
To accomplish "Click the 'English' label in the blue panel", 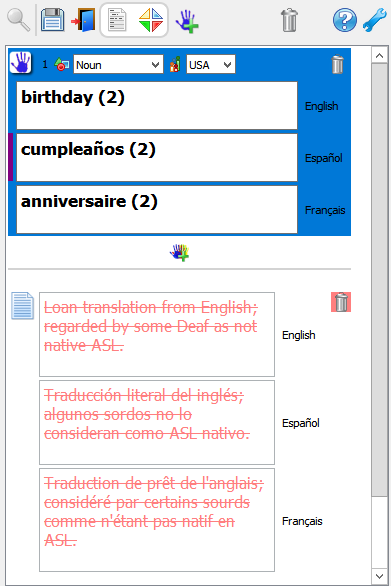I will [321, 106].
